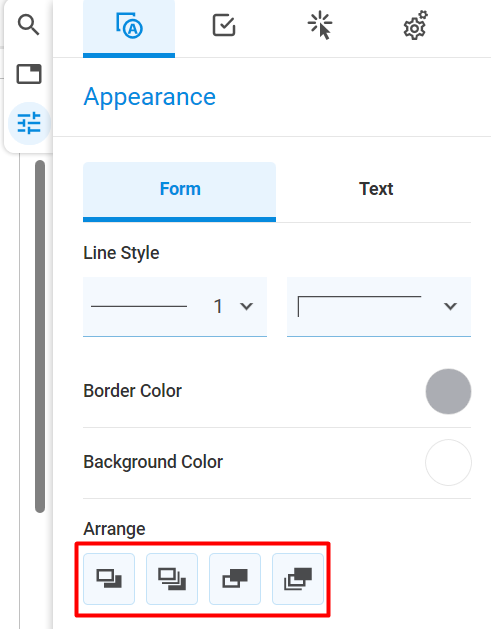Viewport: 491px width, 629px height.
Task: Open the actions cursor-click tab icon
Action: pos(320,26)
